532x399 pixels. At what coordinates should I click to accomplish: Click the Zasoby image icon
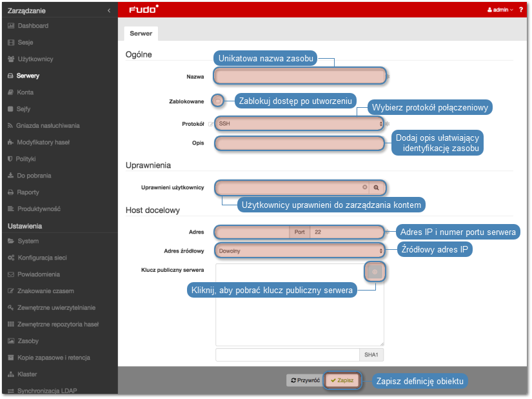coord(11,341)
